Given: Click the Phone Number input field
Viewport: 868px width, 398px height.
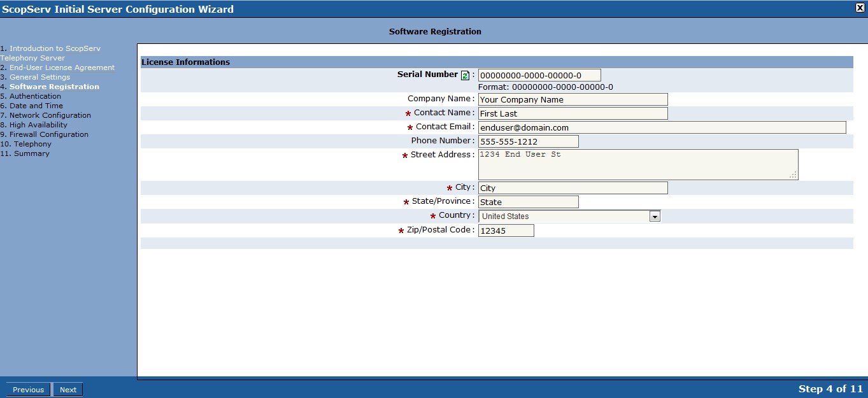Looking at the screenshot, I should click(x=529, y=141).
